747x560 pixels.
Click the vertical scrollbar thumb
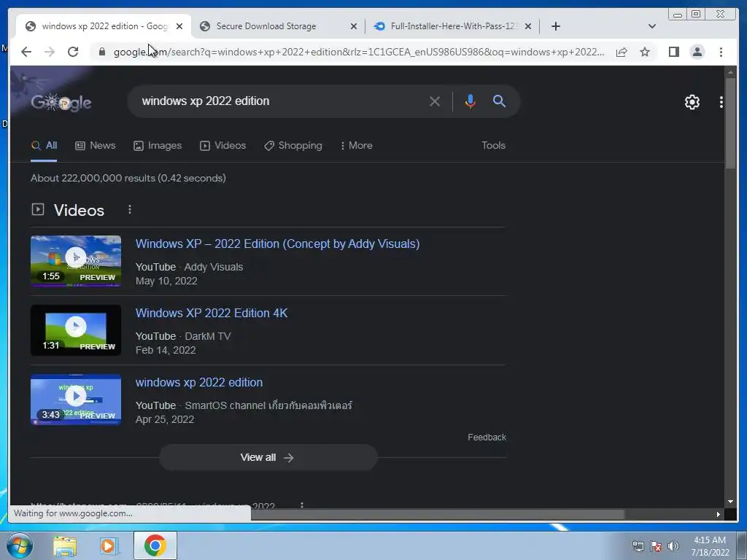coord(730,122)
